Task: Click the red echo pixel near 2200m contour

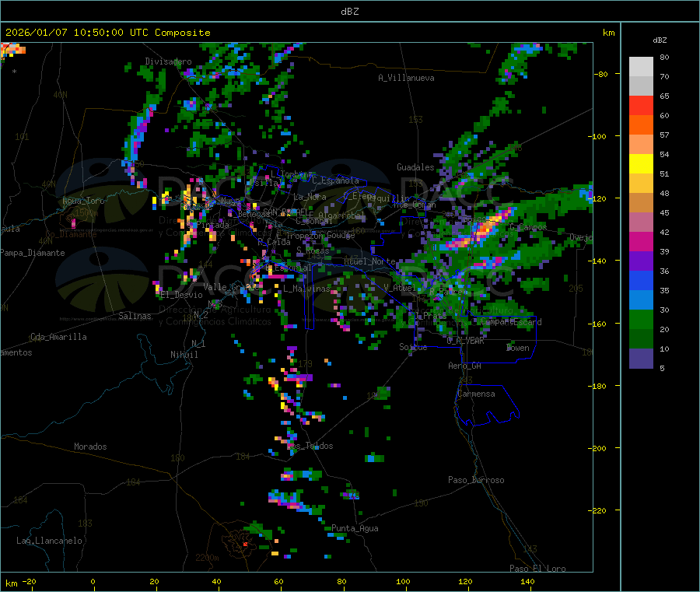Action: click(245, 545)
